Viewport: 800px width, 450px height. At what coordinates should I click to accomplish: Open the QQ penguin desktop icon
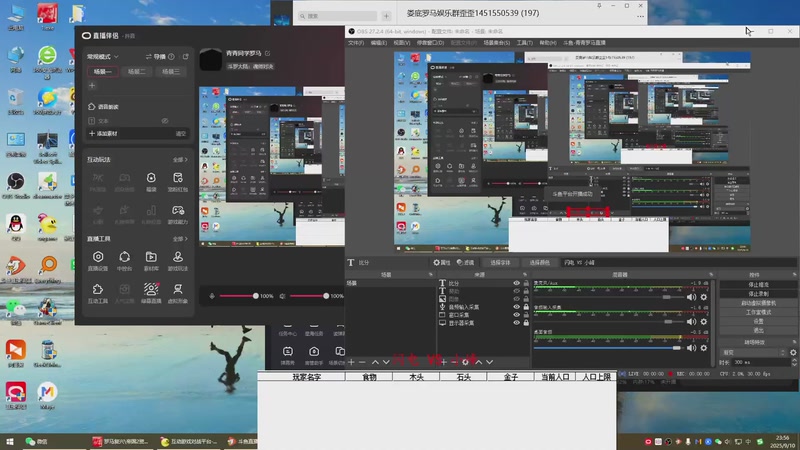point(16,227)
